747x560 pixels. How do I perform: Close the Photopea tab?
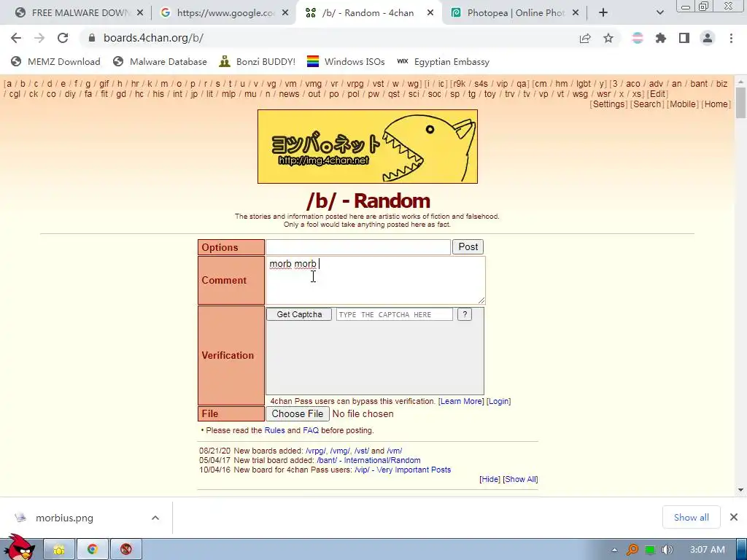[576, 13]
